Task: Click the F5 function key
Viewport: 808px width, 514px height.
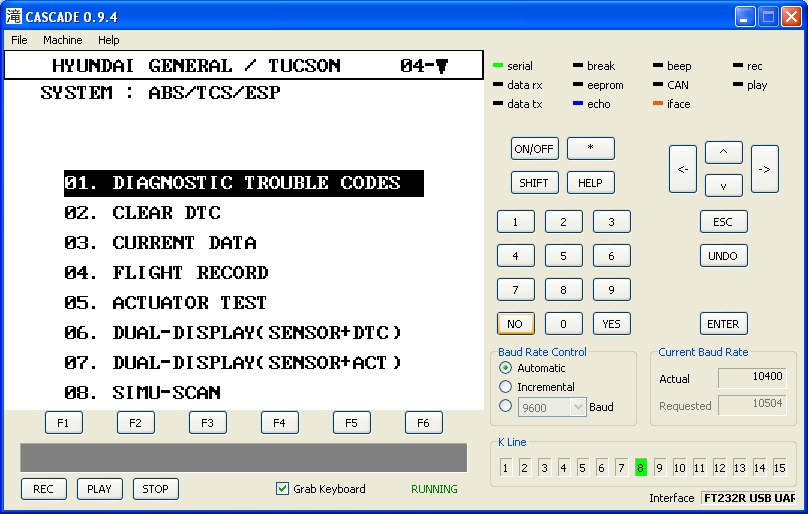Action: (351, 423)
